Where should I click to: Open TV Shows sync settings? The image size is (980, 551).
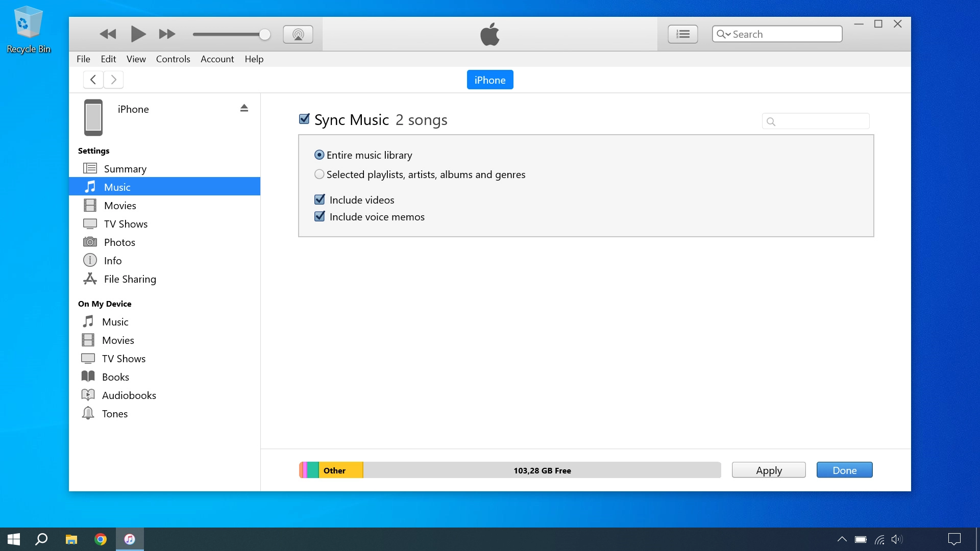click(x=126, y=223)
